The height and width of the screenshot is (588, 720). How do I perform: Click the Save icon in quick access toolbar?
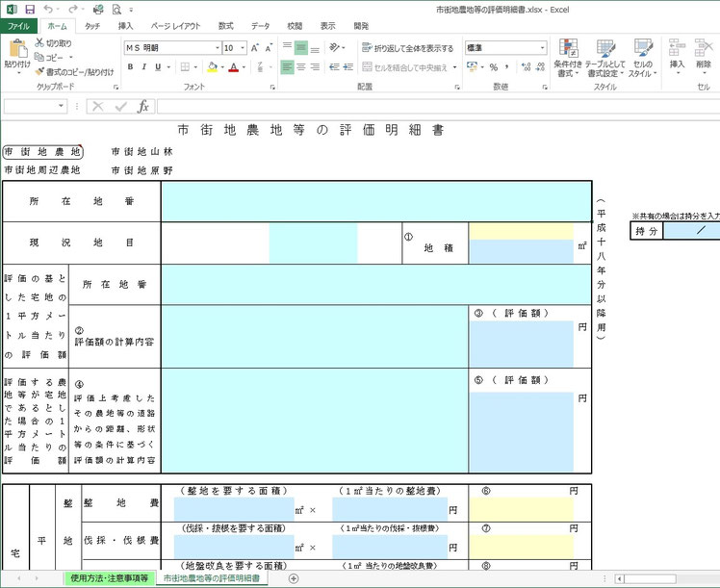(x=29, y=9)
